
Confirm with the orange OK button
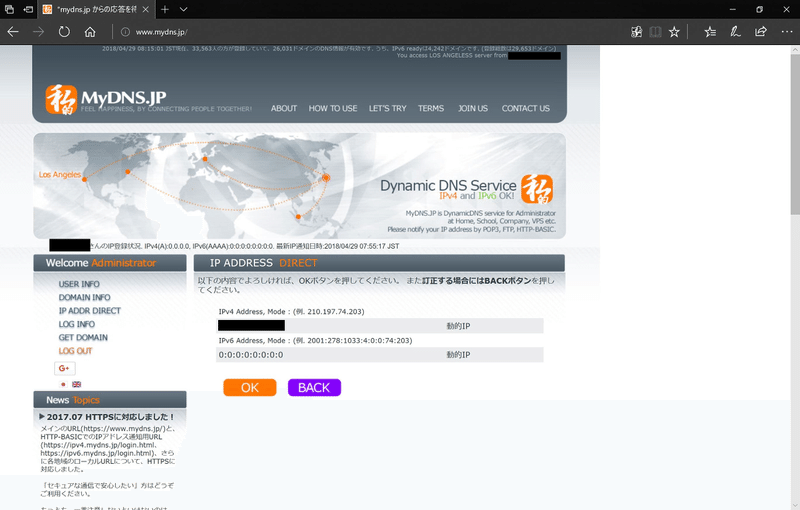coord(250,388)
